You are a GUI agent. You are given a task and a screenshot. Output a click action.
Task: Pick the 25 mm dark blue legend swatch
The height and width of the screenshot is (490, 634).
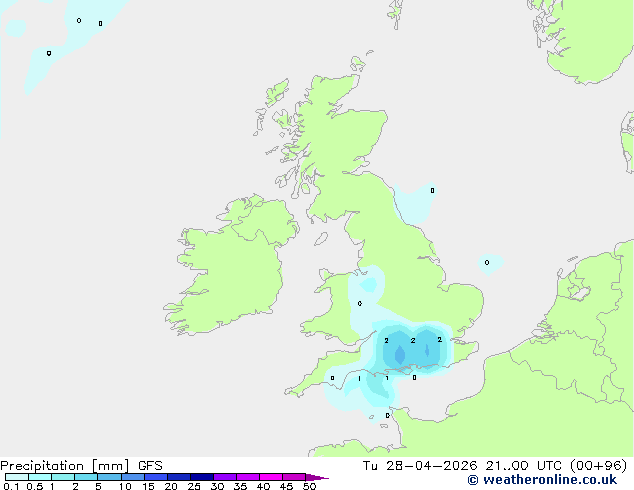click(202, 477)
